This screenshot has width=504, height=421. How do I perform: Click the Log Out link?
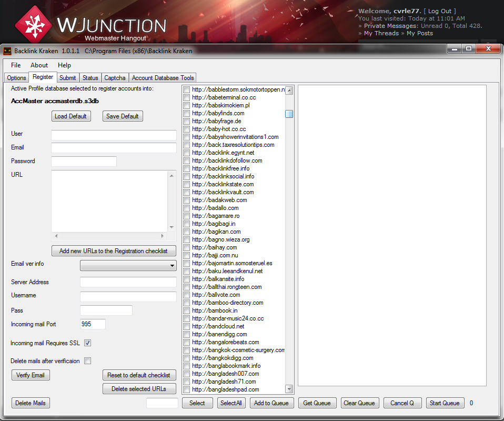[x=440, y=11]
